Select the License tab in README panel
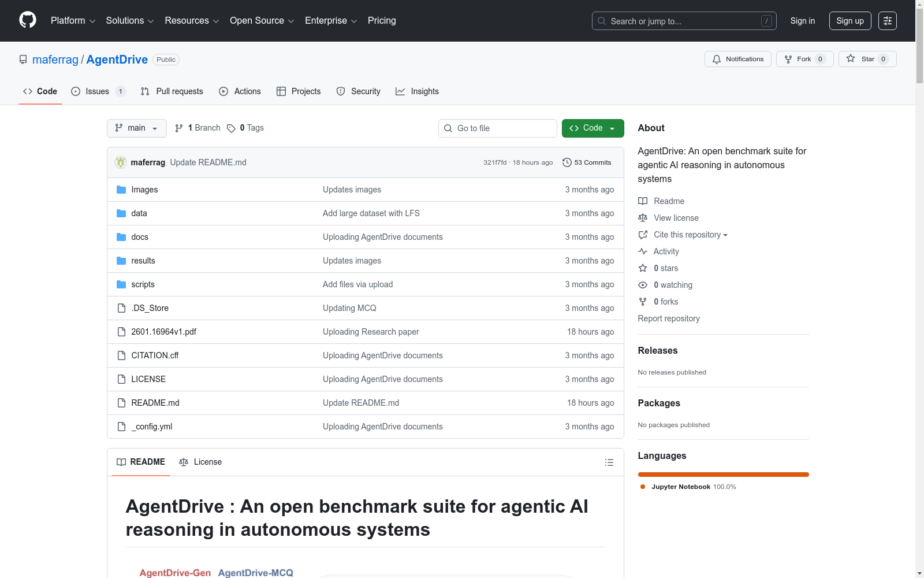This screenshot has height=578, width=924. coord(200,462)
